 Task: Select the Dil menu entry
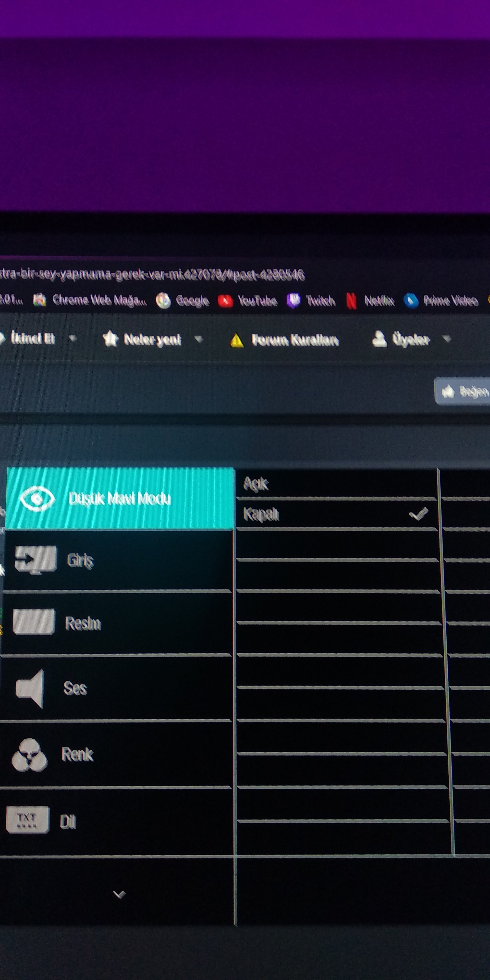116,822
